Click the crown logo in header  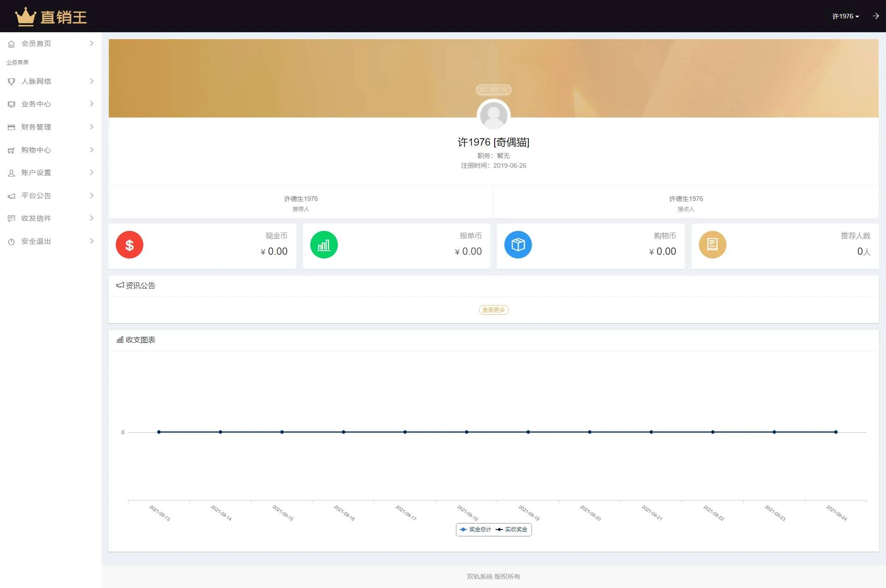pos(25,17)
